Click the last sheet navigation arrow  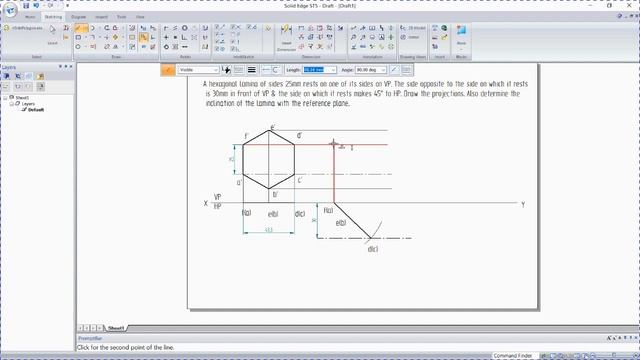click(x=100, y=328)
